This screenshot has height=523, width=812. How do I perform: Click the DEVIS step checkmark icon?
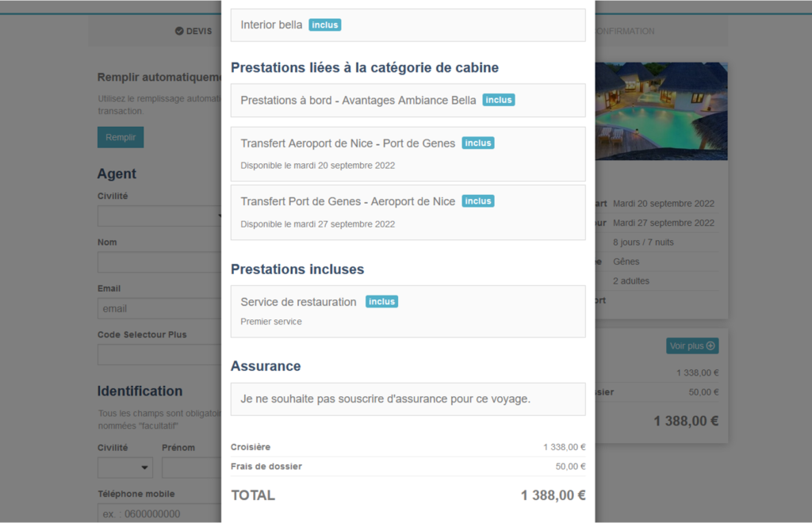pos(179,31)
